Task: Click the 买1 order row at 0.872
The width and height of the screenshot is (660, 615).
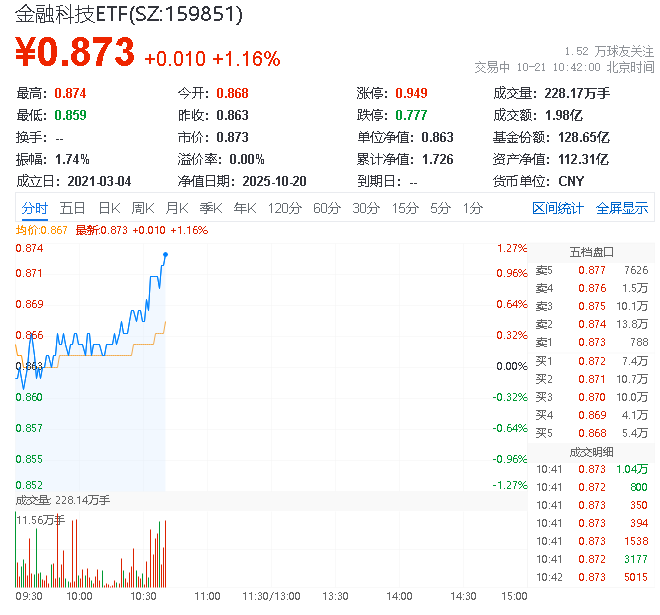Action: coord(591,360)
